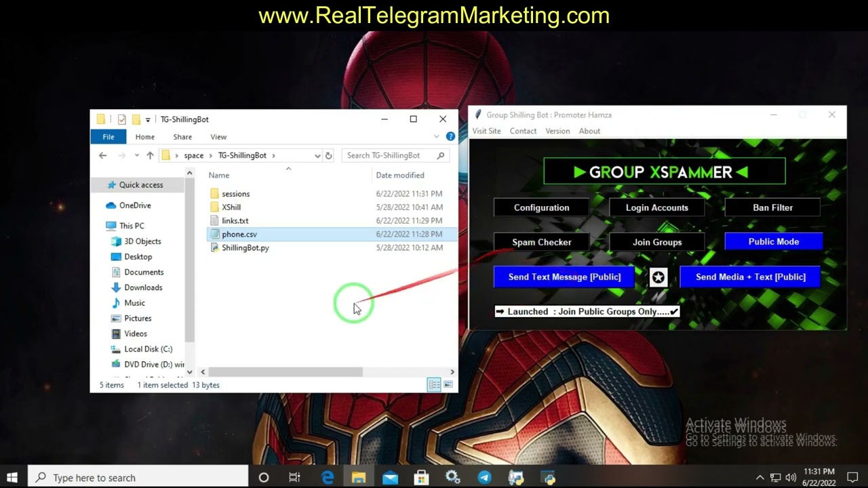Click the phone.csv file icon
Screen dimensions: 868x488
click(214, 235)
